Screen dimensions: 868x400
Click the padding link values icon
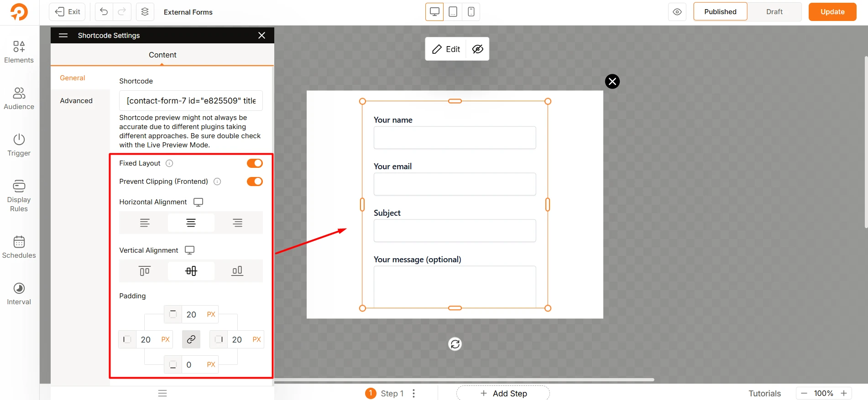[191, 339]
